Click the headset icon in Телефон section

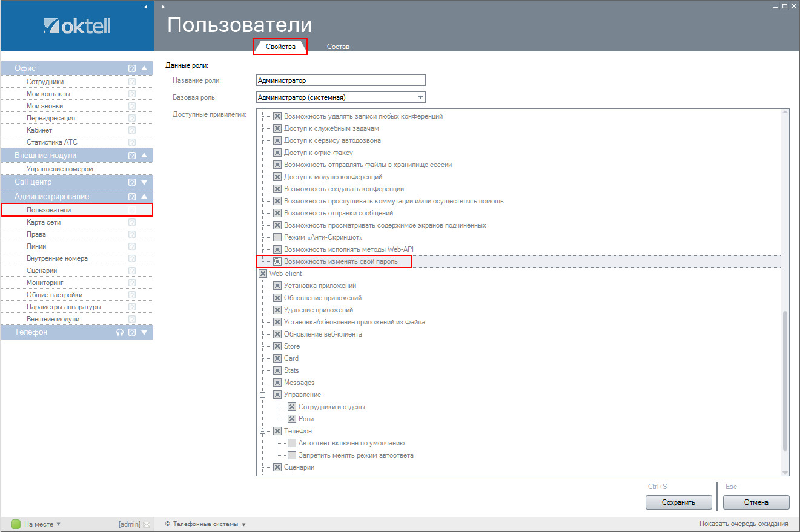point(120,332)
